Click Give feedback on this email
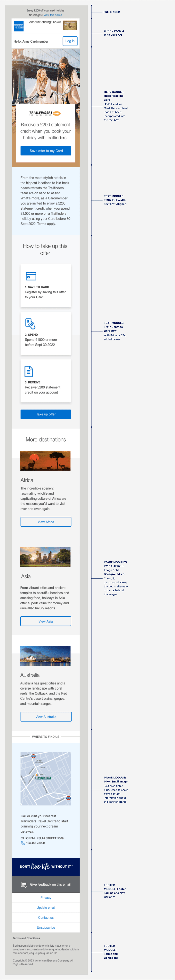 click(50, 884)
